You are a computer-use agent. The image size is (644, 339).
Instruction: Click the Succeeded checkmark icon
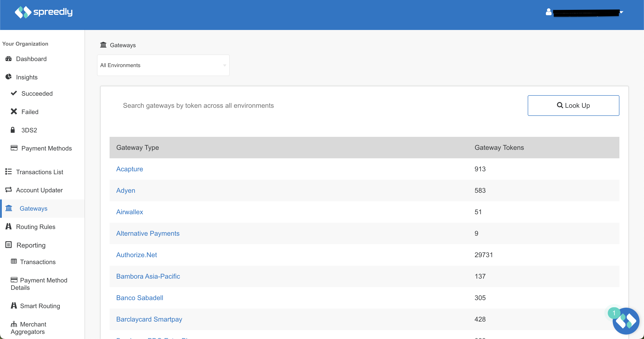[x=14, y=93]
